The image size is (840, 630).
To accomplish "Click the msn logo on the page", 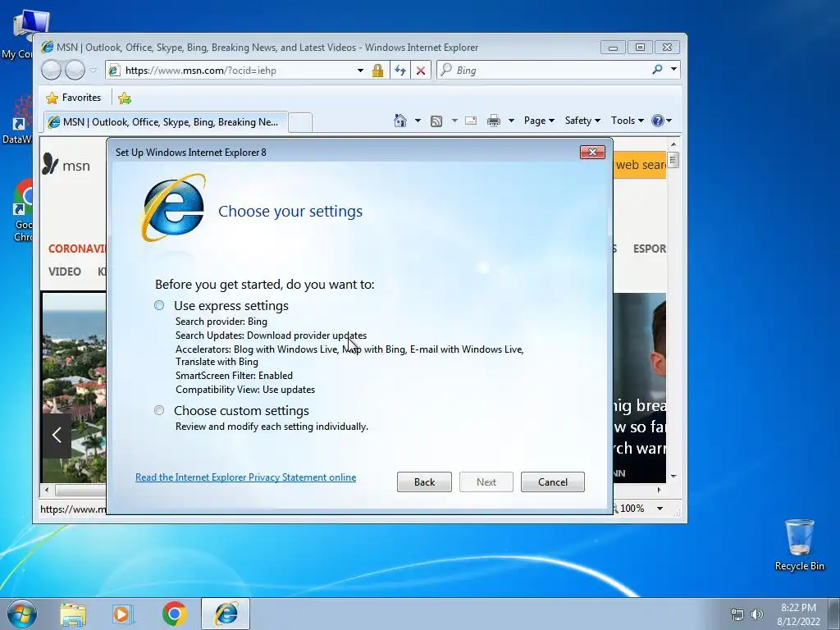I will 66,165.
